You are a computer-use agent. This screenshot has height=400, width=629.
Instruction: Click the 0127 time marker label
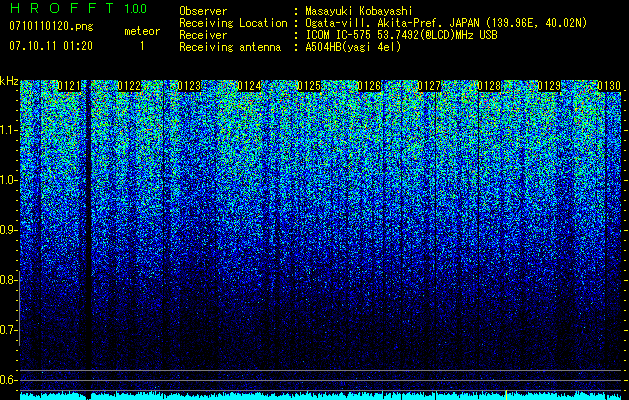pyautogui.click(x=429, y=86)
